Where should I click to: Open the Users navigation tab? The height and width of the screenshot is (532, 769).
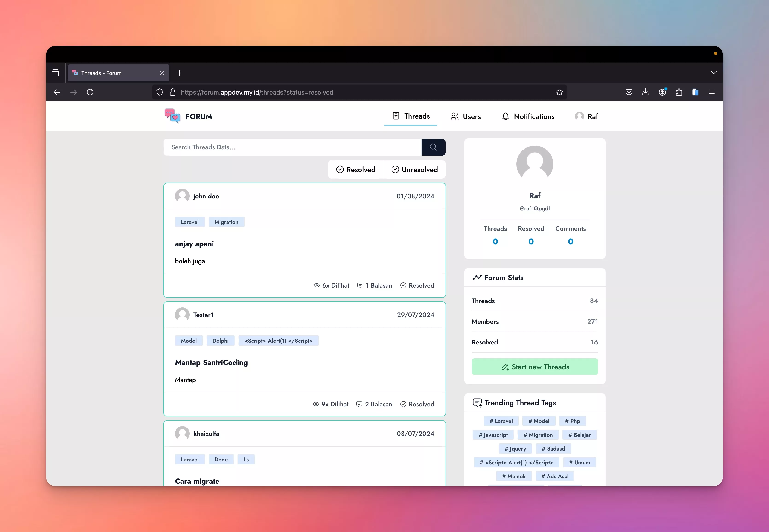click(466, 116)
